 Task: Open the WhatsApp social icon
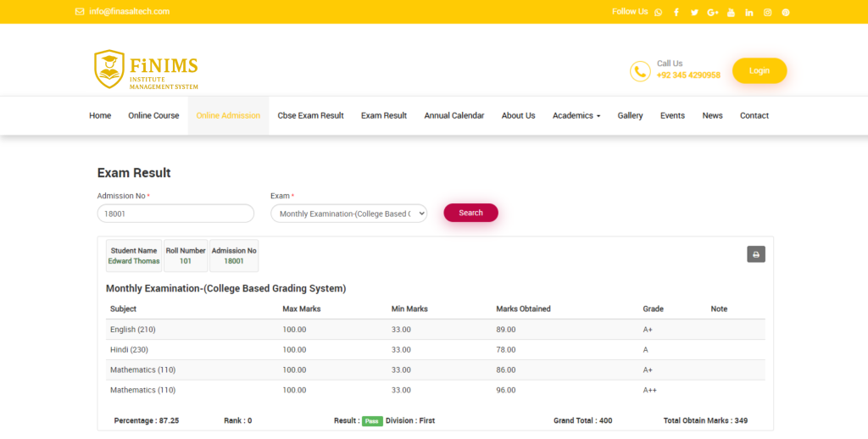[x=658, y=12]
